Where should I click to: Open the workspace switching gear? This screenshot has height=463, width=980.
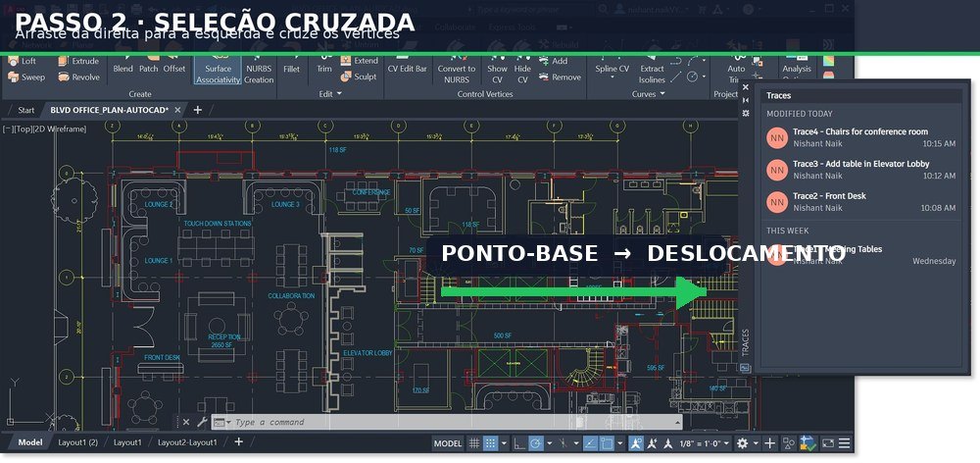743,443
